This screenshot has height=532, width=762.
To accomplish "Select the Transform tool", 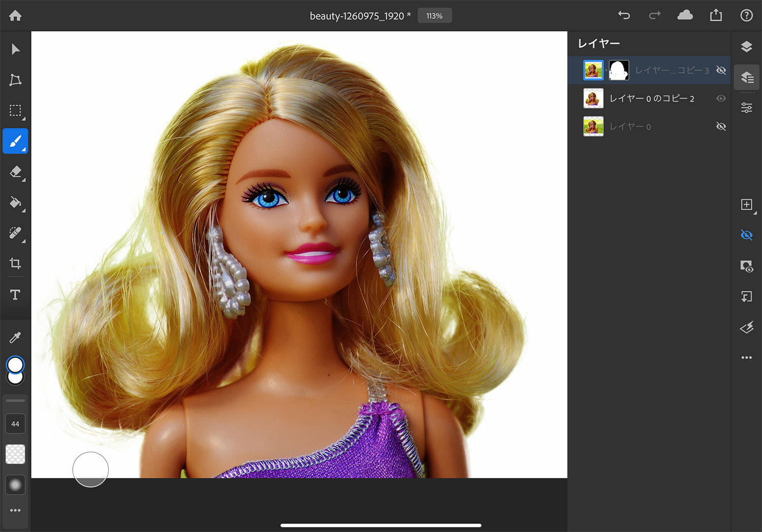I will pyautogui.click(x=15, y=80).
